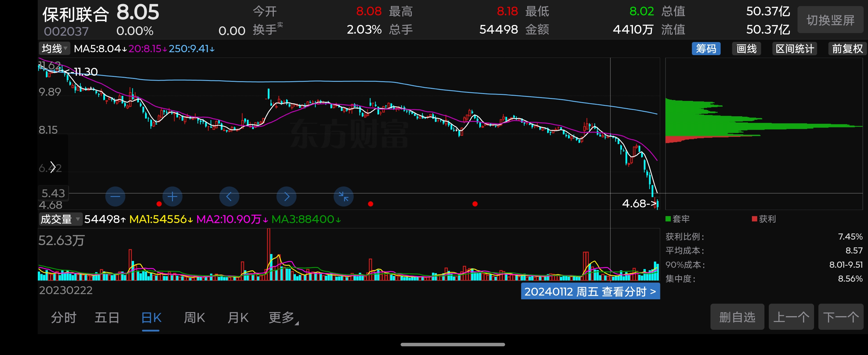This screenshot has height=355, width=868.
Task: Move chart right with forward arrow icon
Action: (286, 196)
